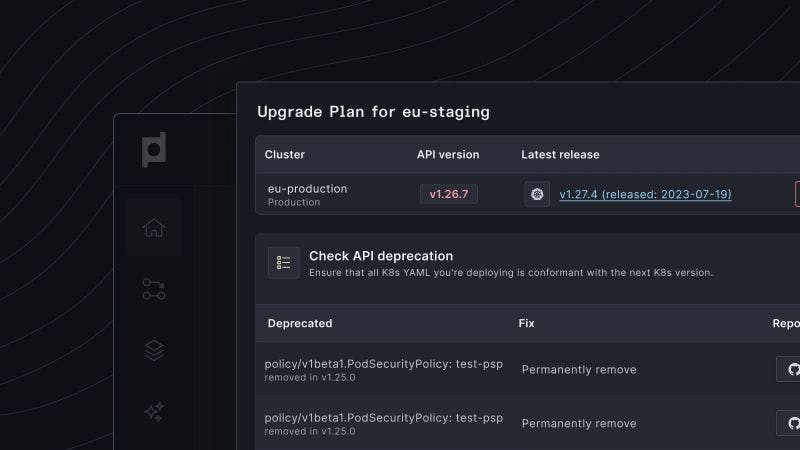Click the Check API deprecation heading
Image resolution: width=800 pixels, height=450 pixels.
(x=381, y=256)
